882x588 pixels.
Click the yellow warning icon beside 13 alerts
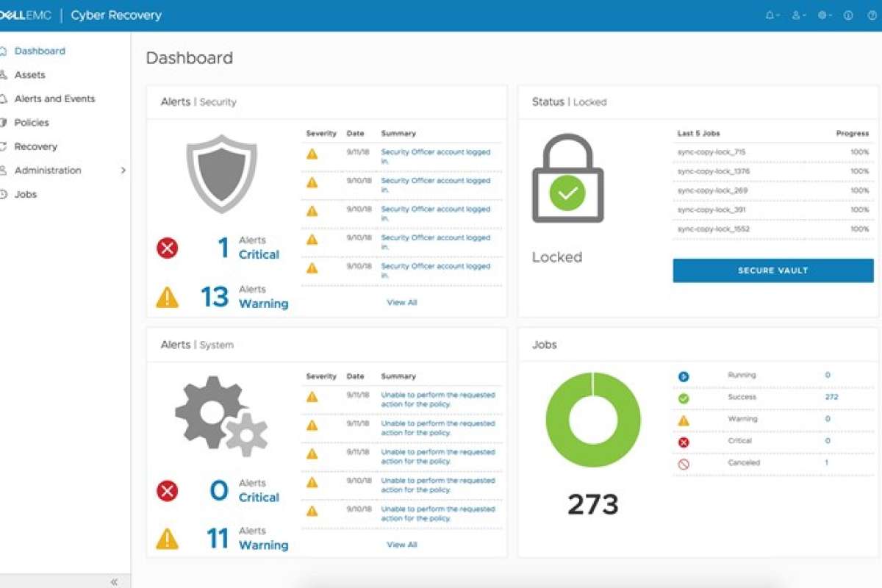[x=168, y=297]
